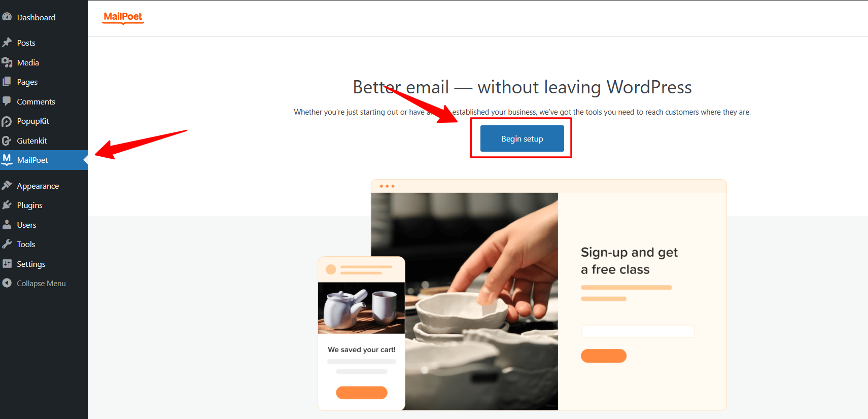Click the Pages document icon

(x=7, y=82)
